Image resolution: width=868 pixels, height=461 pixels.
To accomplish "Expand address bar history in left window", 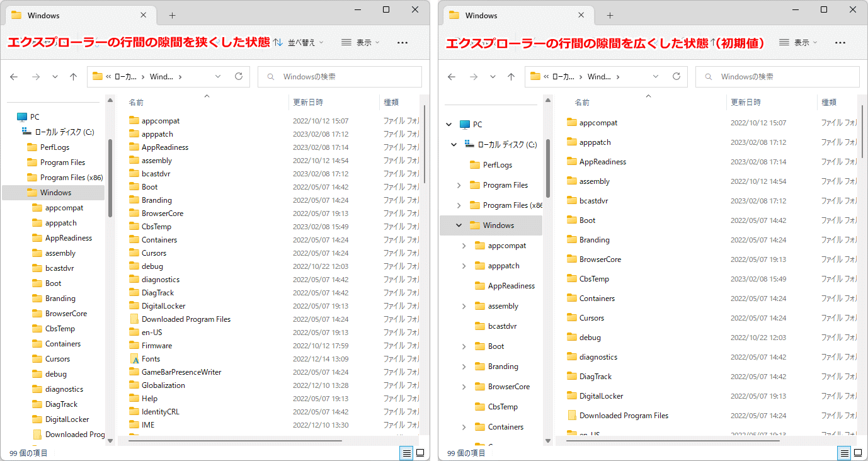I will (218, 76).
